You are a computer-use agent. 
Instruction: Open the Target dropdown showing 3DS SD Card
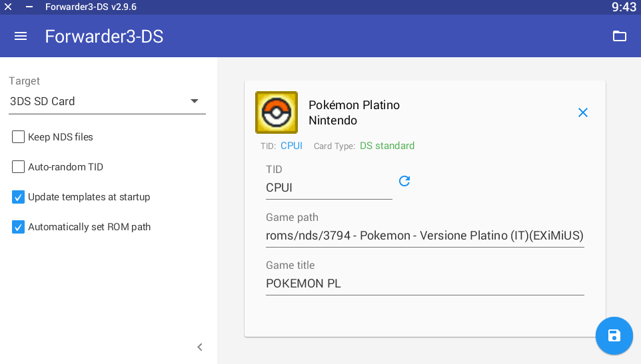point(107,101)
